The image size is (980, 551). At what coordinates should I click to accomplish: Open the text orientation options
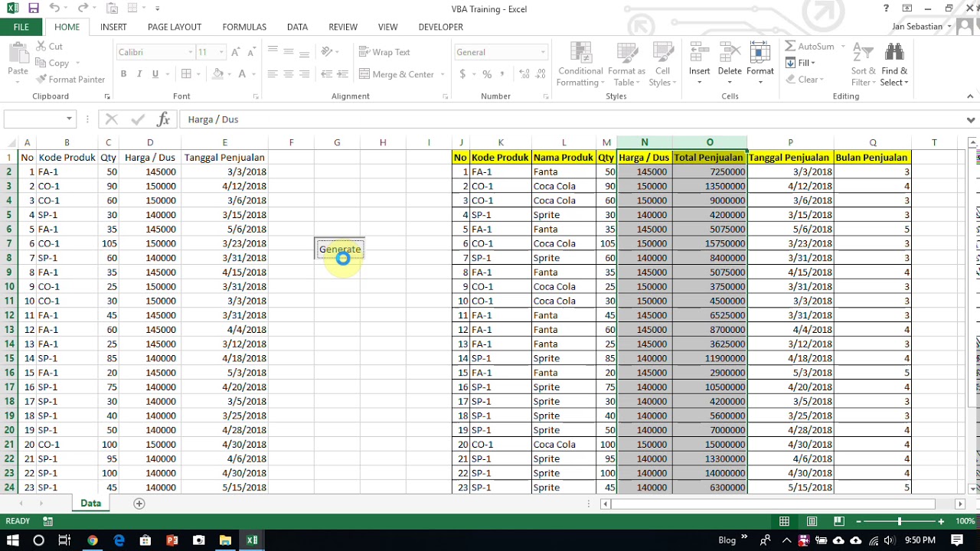click(x=330, y=52)
